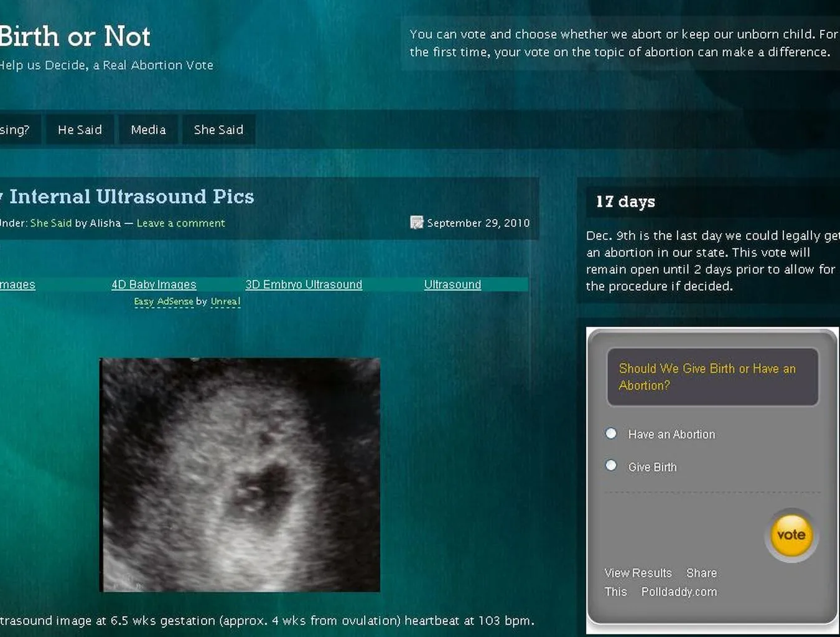The width and height of the screenshot is (840, 637).
Task: Open the 4D Baby Images ad link
Action: coord(154,285)
